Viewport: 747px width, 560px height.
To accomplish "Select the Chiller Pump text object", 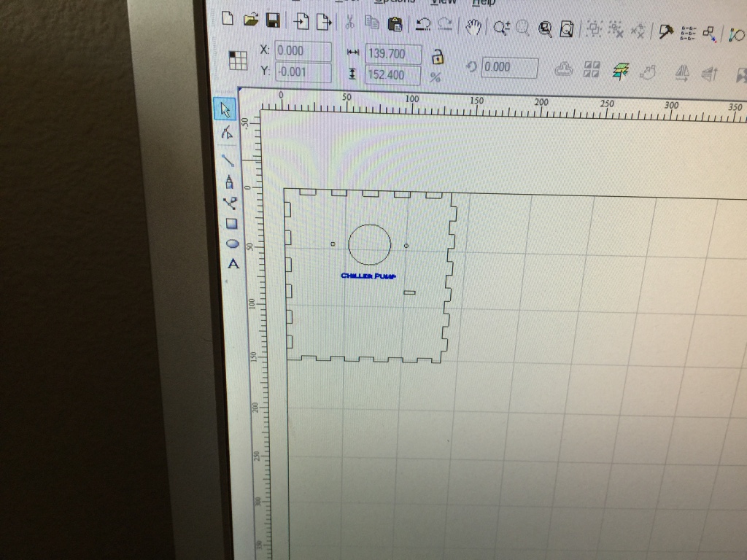I will [x=368, y=276].
